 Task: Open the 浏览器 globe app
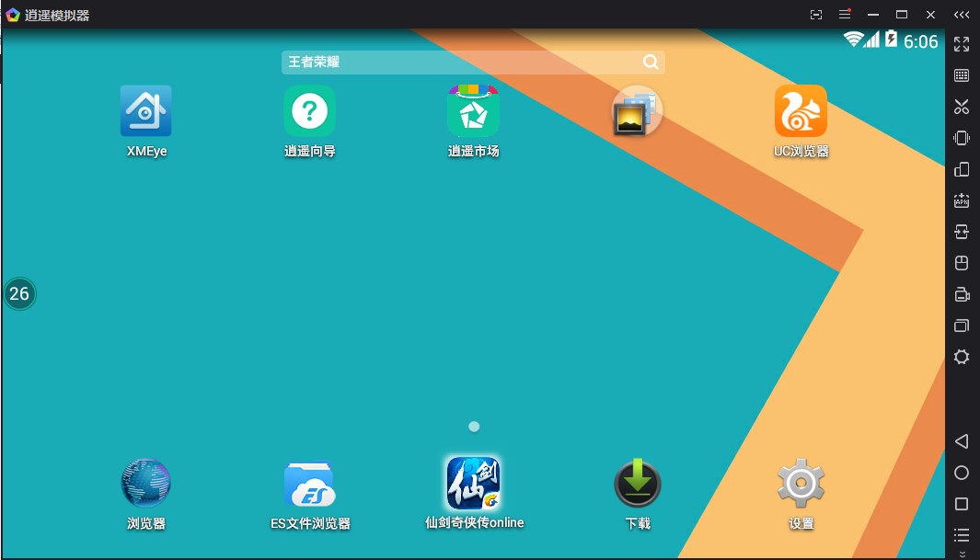145,483
